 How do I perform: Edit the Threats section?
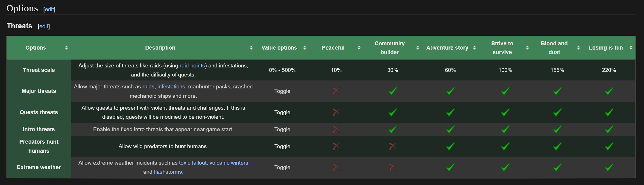(44, 26)
